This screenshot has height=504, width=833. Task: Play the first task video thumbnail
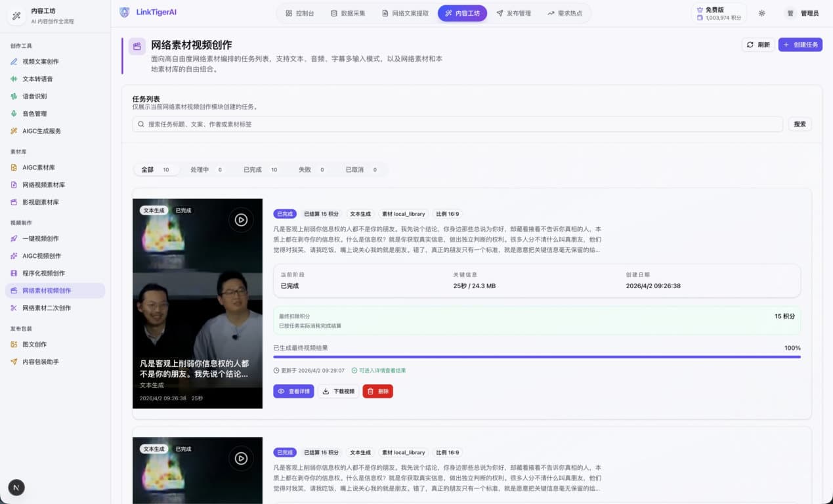pyautogui.click(x=241, y=220)
